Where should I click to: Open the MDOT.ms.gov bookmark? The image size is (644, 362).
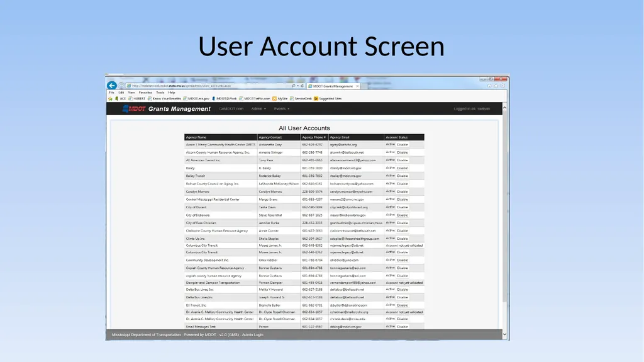(196, 99)
